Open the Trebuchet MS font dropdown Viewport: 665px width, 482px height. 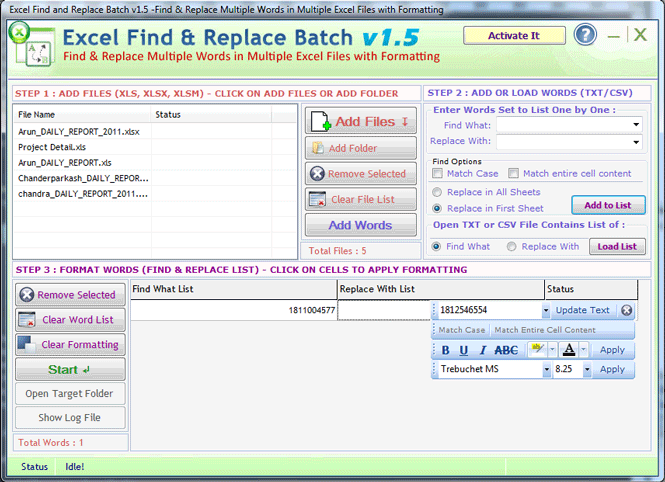(547, 369)
